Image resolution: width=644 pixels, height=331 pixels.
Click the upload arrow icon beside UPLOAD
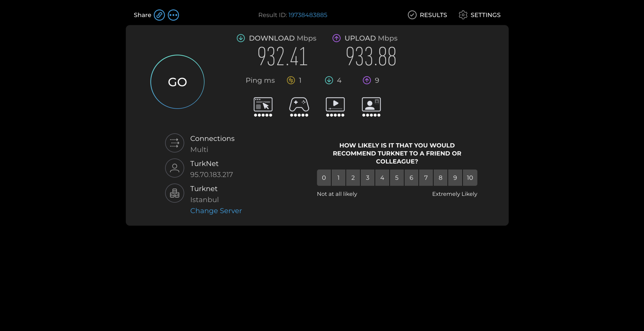tap(336, 38)
